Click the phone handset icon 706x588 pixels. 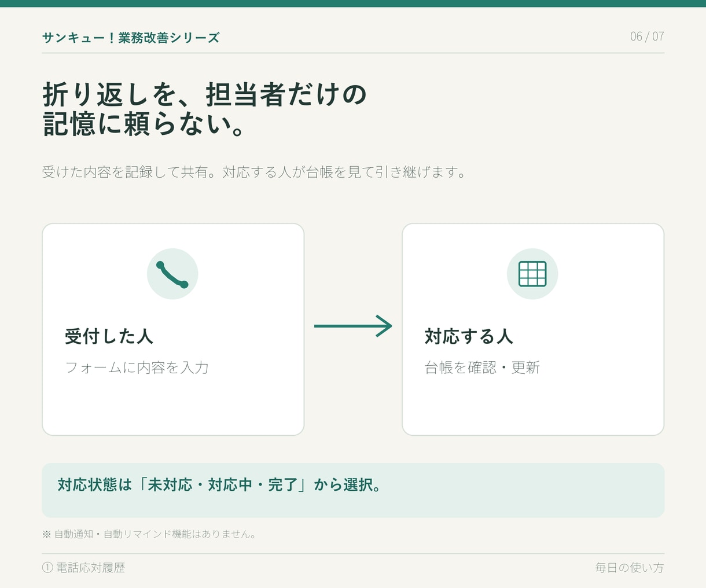pyautogui.click(x=172, y=274)
